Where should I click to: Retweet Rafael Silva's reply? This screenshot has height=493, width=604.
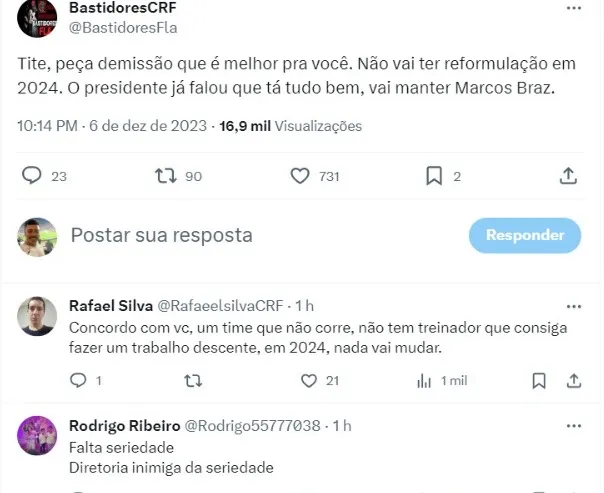(194, 380)
